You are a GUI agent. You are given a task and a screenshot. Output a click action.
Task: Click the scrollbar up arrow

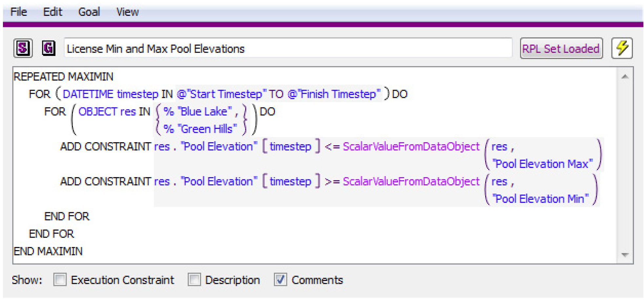pos(625,77)
